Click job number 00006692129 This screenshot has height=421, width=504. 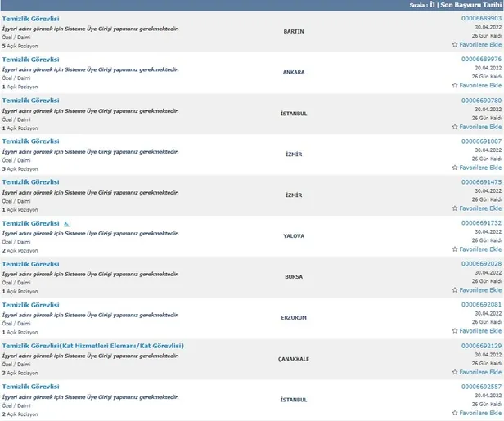click(481, 346)
